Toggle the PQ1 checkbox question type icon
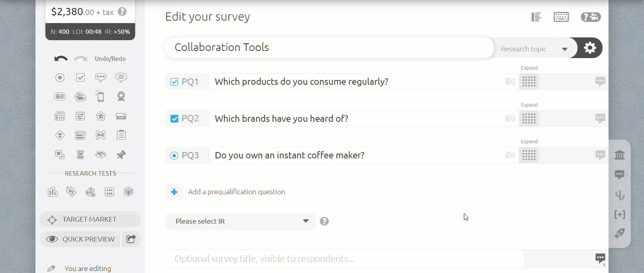 coord(174,82)
